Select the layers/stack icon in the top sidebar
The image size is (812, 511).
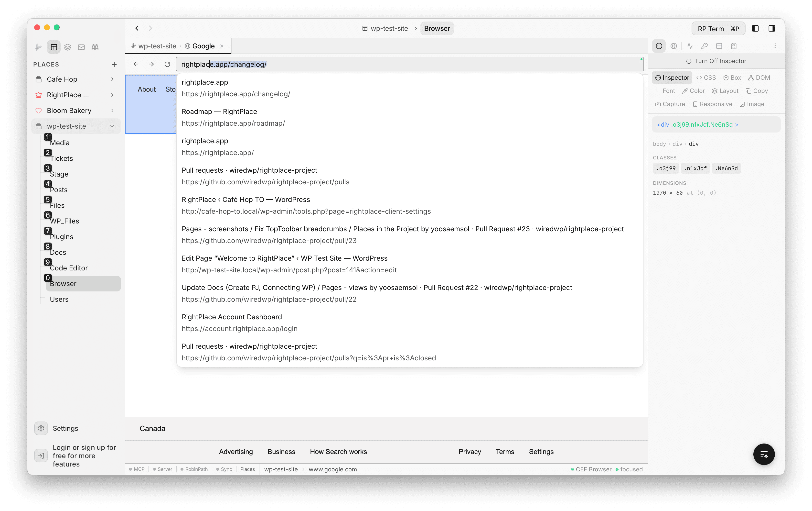tap(67, 47)
